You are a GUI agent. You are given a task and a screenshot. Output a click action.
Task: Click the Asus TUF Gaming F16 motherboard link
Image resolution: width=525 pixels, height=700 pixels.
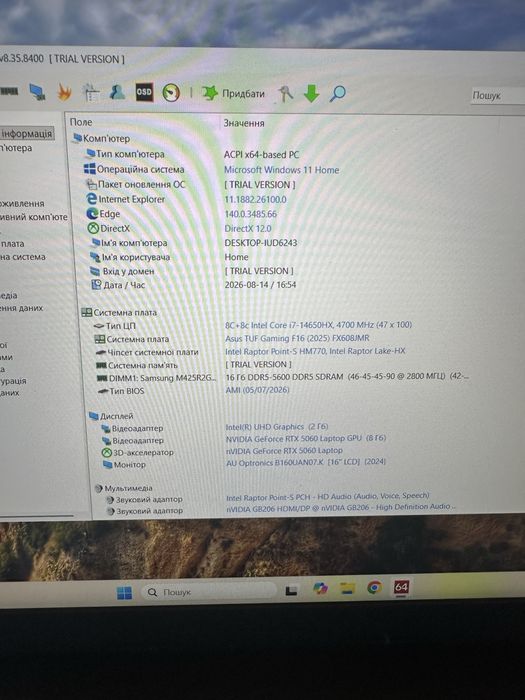point(297,338)
